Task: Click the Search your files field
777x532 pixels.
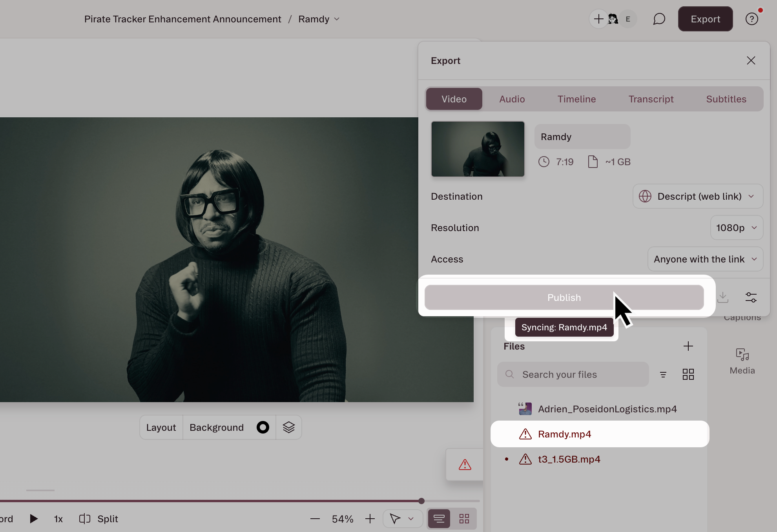Action: (573, 375)
